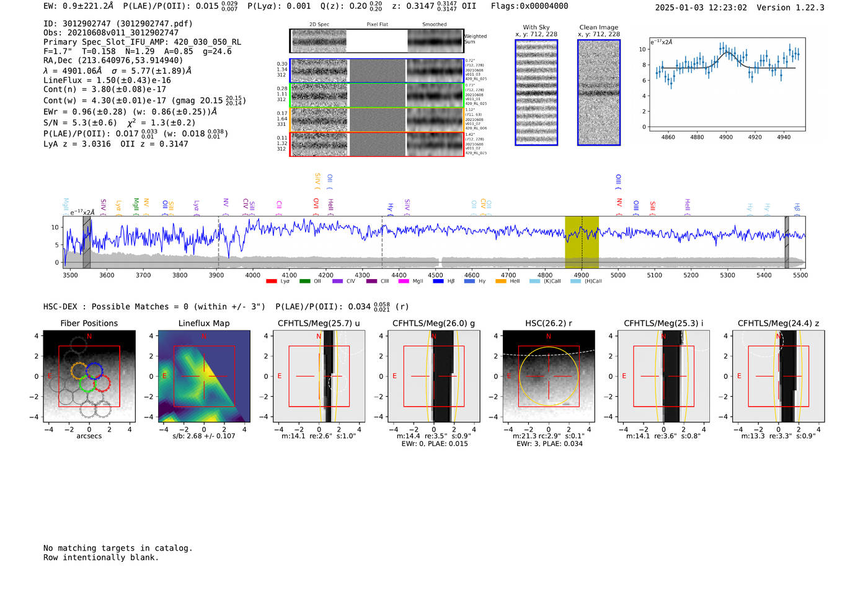The height and width of the screenshot is (591, 868).
Task: Click the 'Row intentionally blank.' text
Action: (x=101, y=558)
